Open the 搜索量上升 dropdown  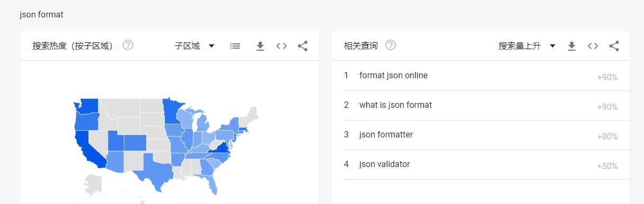527,46
